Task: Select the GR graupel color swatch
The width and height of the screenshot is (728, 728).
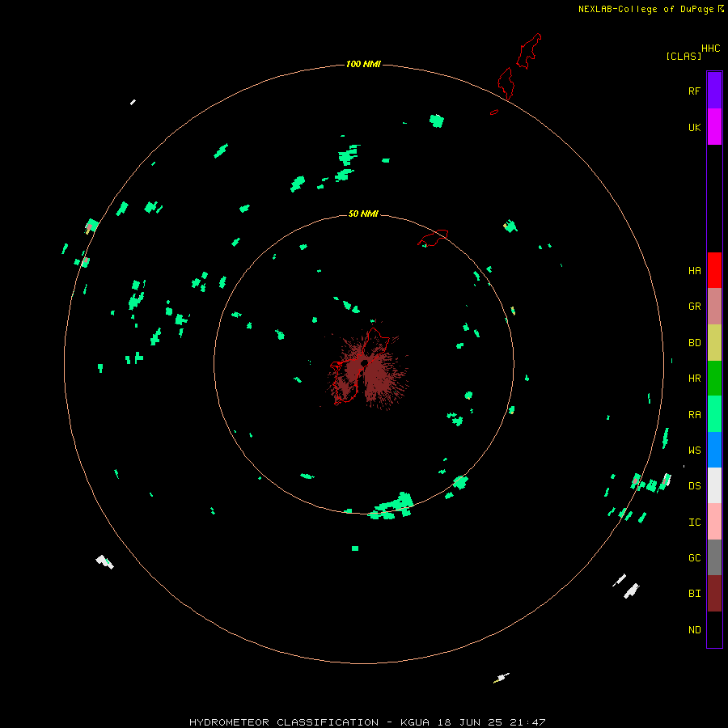Action: click(x=714, y=307)
